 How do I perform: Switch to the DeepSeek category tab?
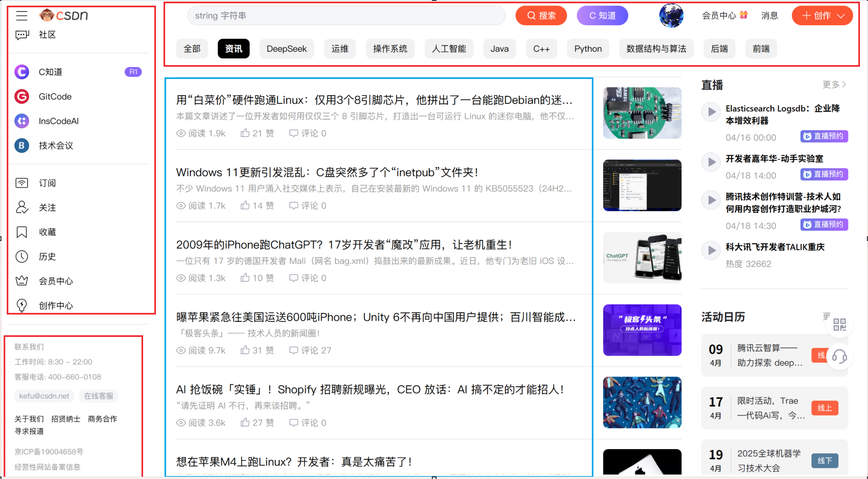point(286,49)
